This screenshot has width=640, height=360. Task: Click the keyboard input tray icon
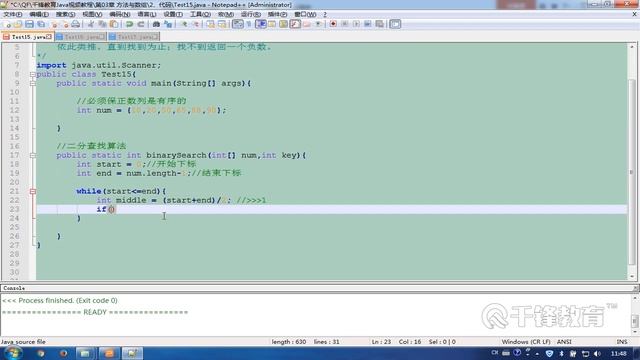pyautogui.click(x=506, y=353)
